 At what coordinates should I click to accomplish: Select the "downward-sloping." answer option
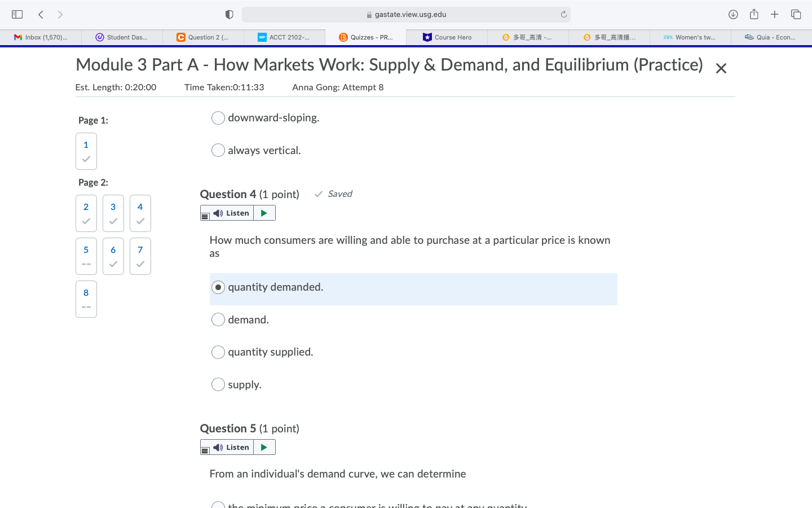tap(218, 117)
